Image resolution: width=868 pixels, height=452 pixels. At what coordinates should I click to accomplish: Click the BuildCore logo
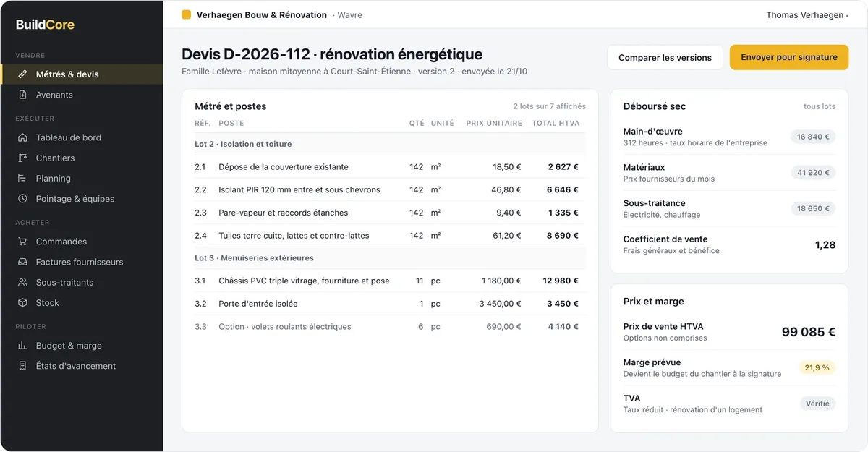45,25
